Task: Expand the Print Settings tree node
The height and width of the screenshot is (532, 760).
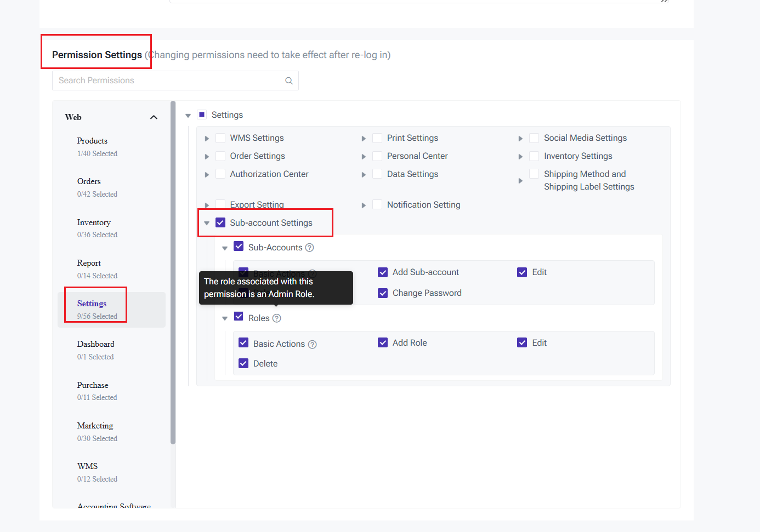Action: [364, 139]
